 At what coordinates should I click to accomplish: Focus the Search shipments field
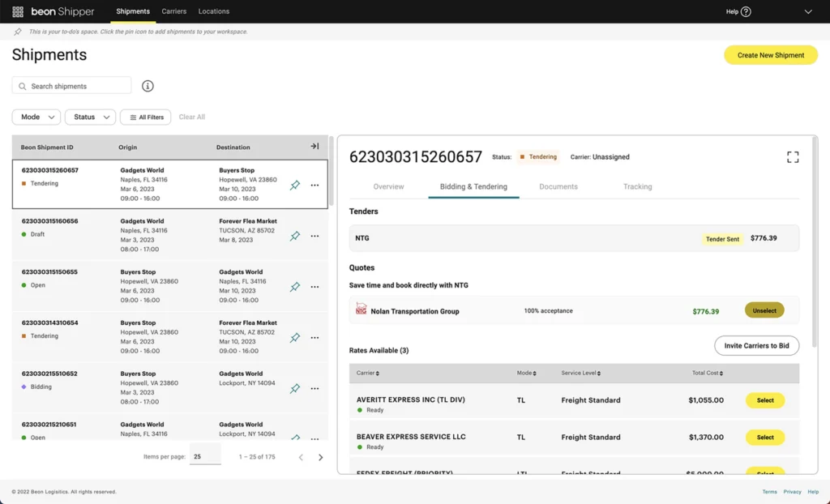coord(71,86)
